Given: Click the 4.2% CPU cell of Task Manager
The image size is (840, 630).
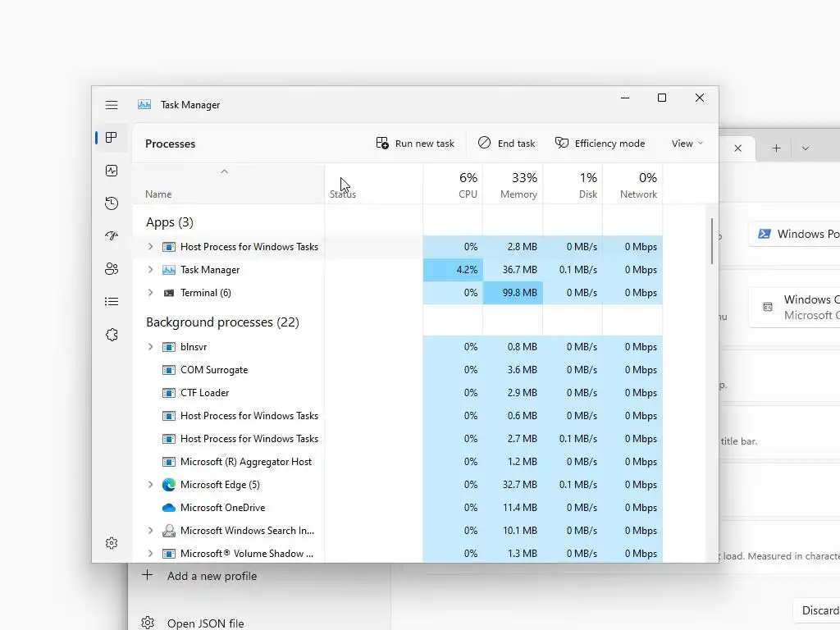Looking at the screenshot, I should (453, 270).
